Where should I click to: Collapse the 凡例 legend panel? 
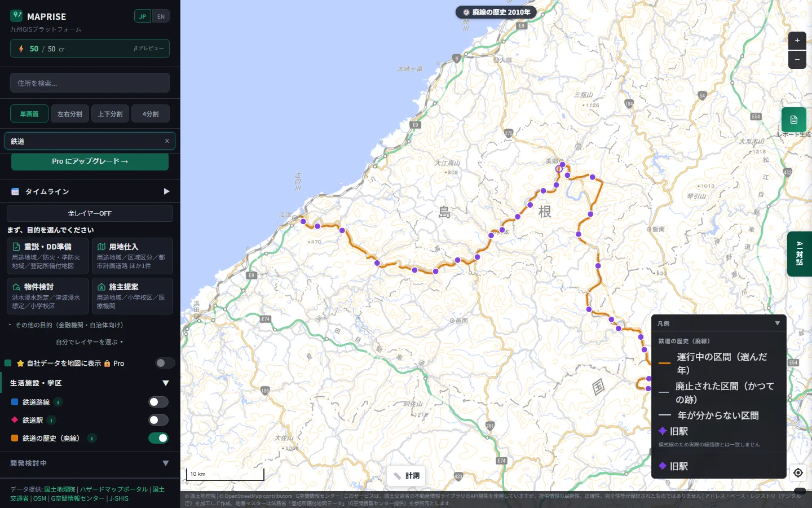tap(778, 323)
